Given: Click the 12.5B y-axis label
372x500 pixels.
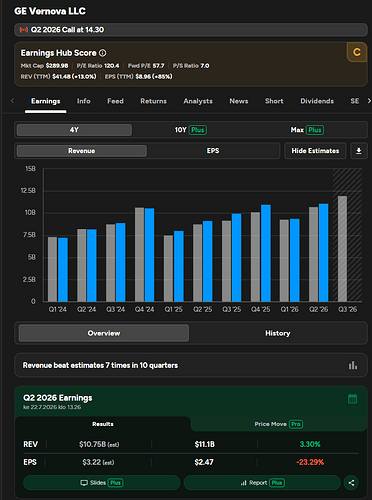Looking at the screenshot, I should [28, 190].
